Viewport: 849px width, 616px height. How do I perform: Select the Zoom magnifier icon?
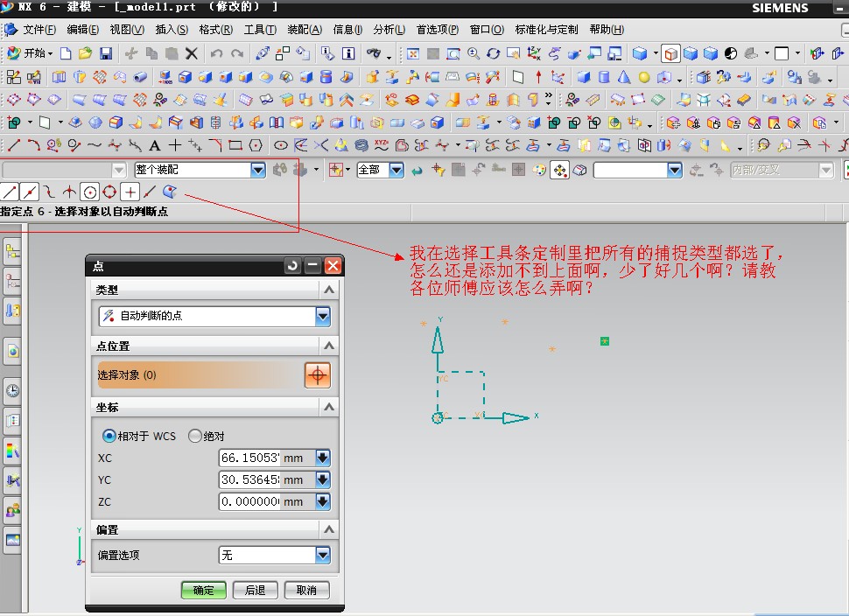pos(474,53)
